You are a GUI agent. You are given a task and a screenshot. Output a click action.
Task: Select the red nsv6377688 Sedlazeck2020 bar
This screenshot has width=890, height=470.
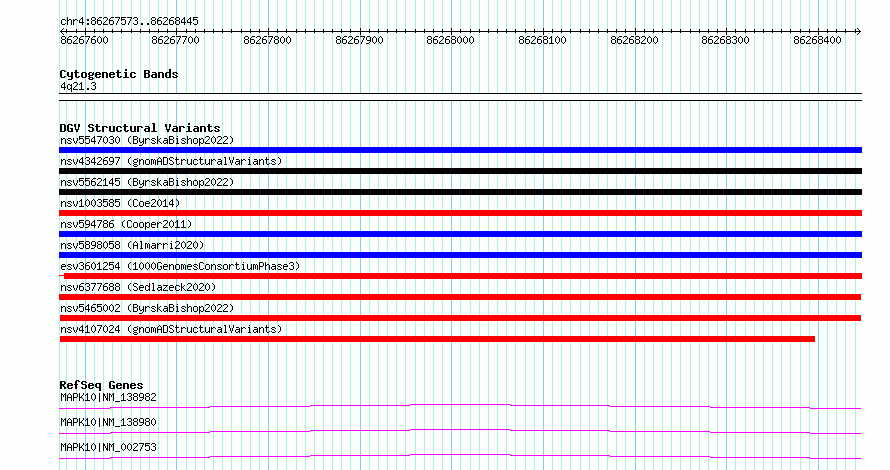(x=460, y=297)
